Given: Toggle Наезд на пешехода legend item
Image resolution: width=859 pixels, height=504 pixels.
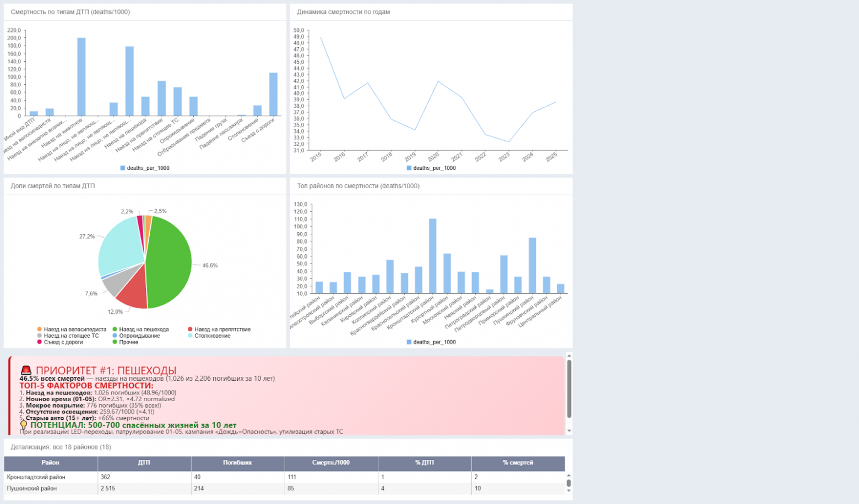Looking at the screenshot, I should [140, 329].
